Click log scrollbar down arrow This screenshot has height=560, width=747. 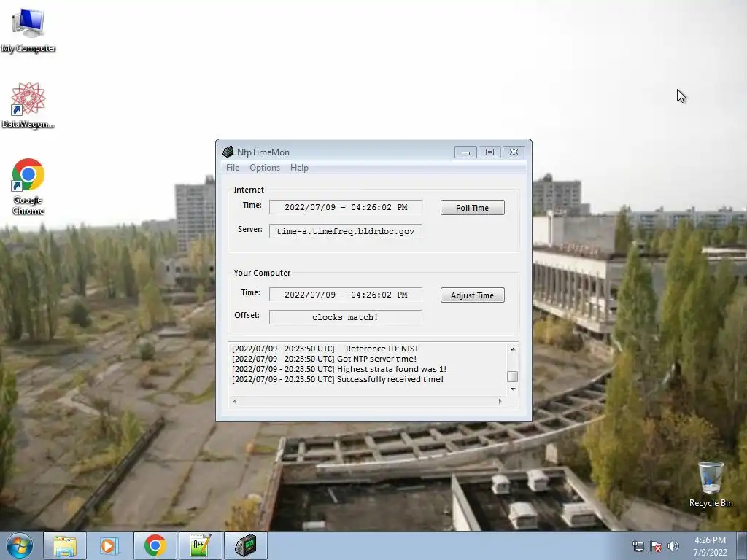coord(513,389)
